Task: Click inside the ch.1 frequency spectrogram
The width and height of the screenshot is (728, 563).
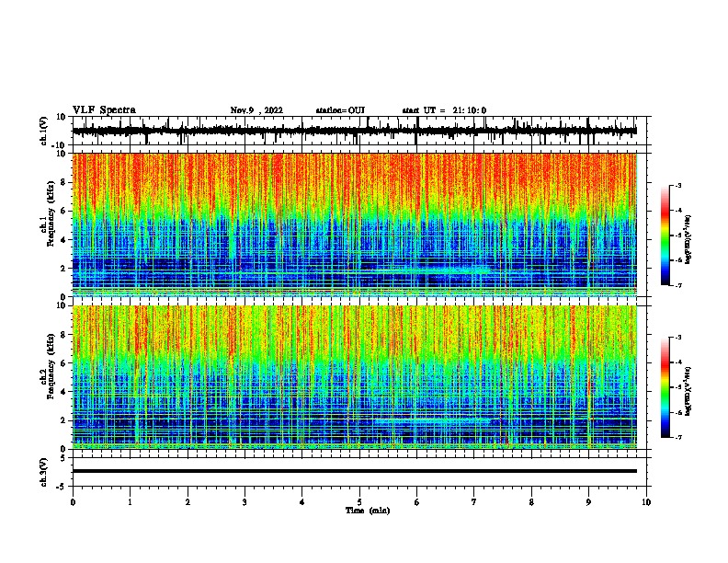Action: click(354, 224)
